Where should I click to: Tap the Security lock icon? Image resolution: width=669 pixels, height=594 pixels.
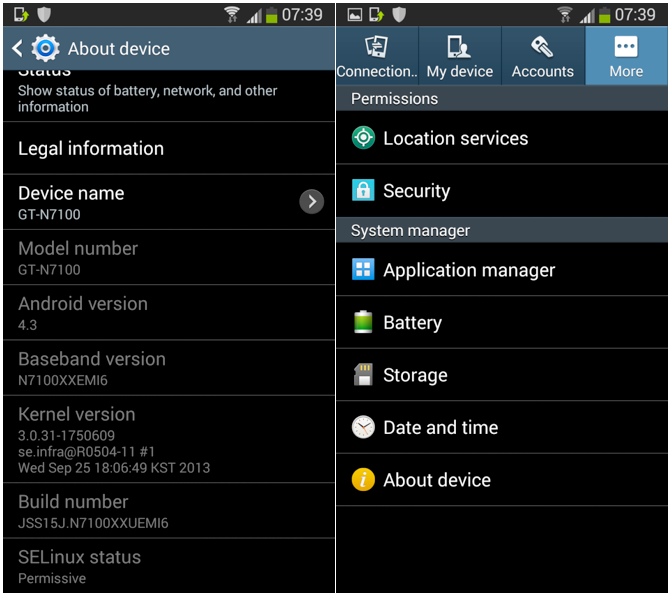(363, 191)
